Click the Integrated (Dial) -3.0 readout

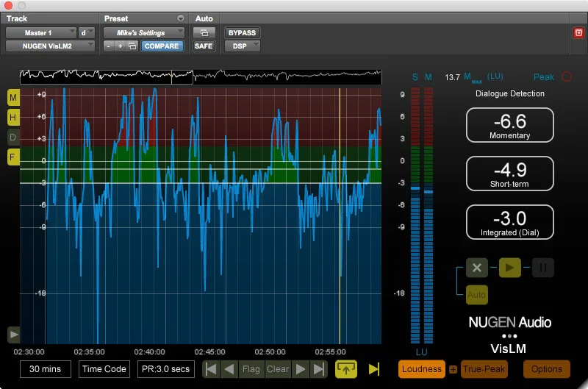point(510,222)
